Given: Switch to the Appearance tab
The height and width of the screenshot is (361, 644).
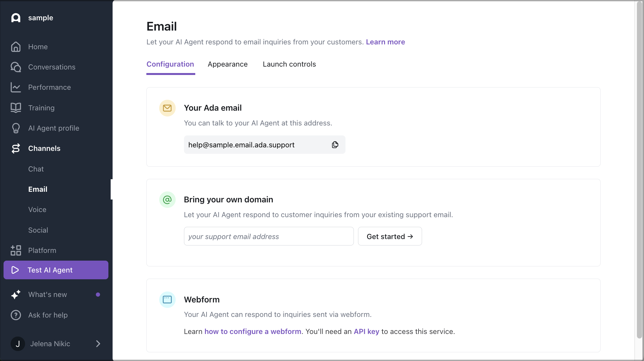Looking at the screenshot, I should tap(227, 64).
